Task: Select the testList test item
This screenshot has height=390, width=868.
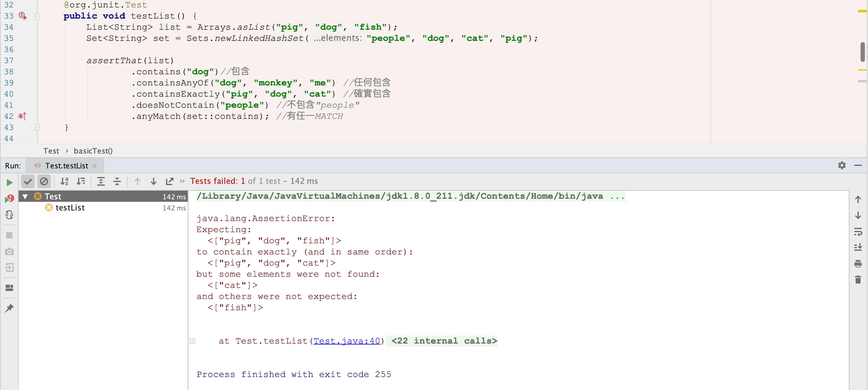Action: click(70, 208)
